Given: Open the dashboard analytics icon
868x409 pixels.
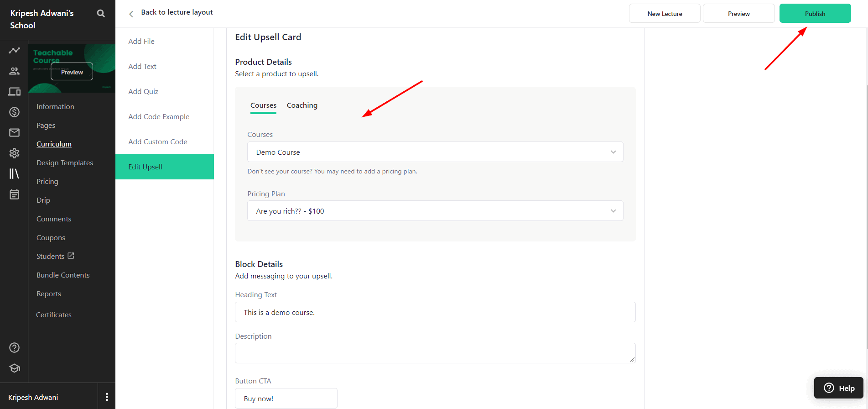Looking at the screenshot, I should pos(14,50).
